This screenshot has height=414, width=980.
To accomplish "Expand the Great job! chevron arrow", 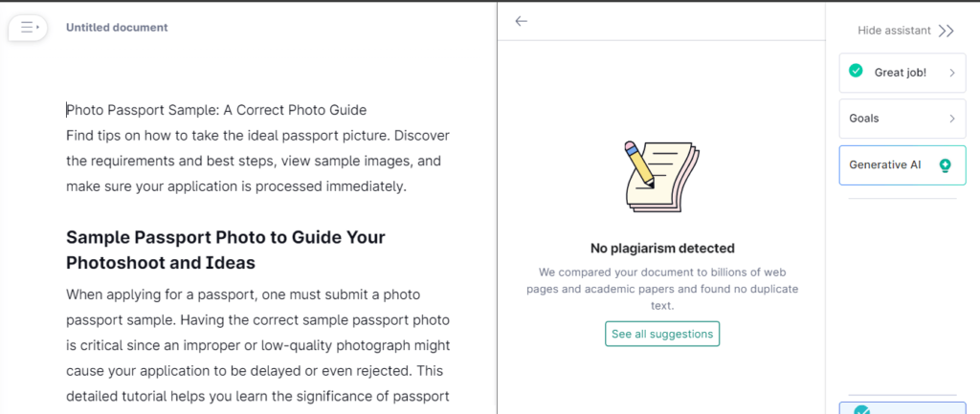I will coord(951,73).
